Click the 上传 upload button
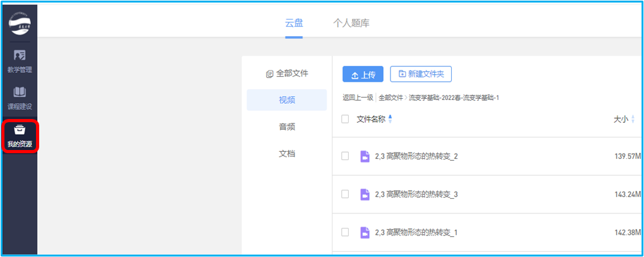The height and width of the screenshot is (257, 644). pos(363,74)
